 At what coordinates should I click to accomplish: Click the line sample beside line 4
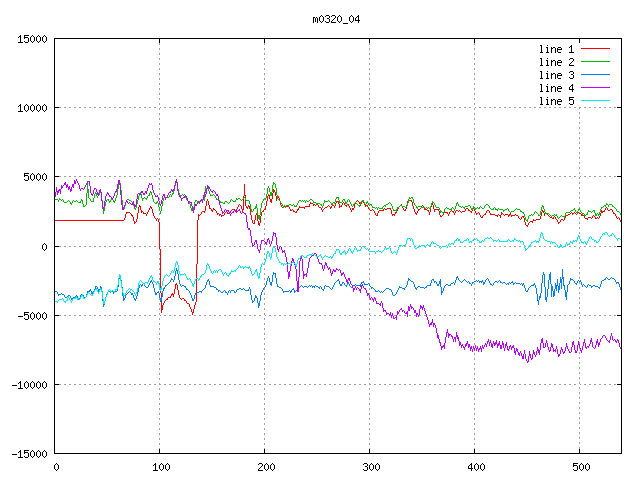[595, 88]
